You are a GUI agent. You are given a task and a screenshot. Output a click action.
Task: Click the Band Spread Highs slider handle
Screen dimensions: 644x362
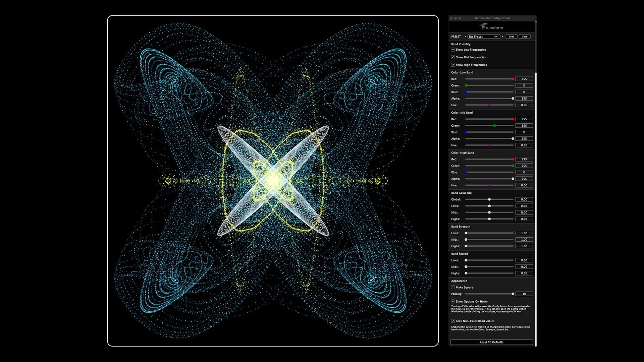[x=466, y=274]
